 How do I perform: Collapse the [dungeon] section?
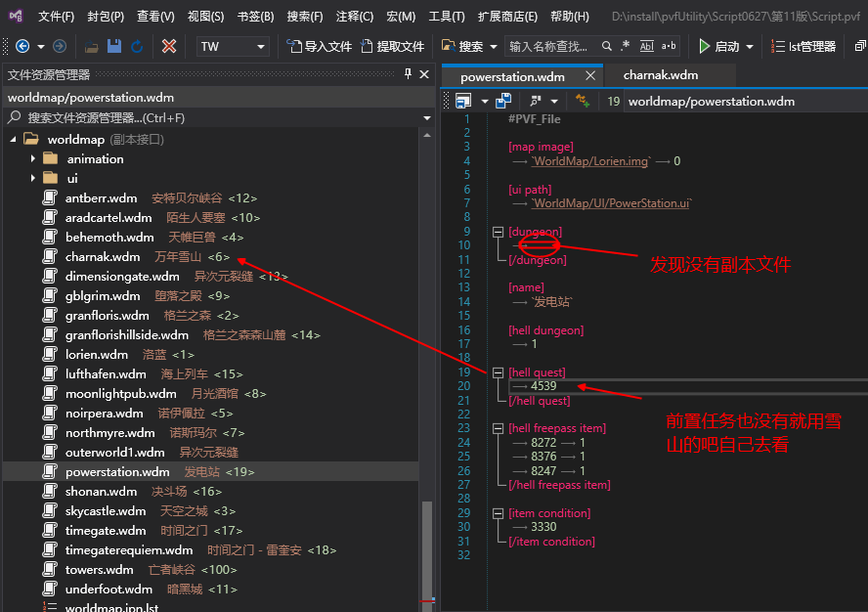(498, 232)
